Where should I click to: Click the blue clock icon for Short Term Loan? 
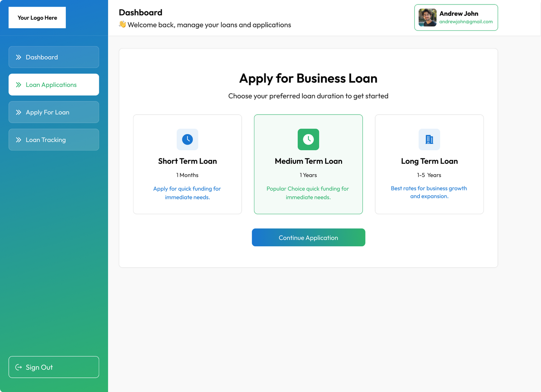[187, 139]
